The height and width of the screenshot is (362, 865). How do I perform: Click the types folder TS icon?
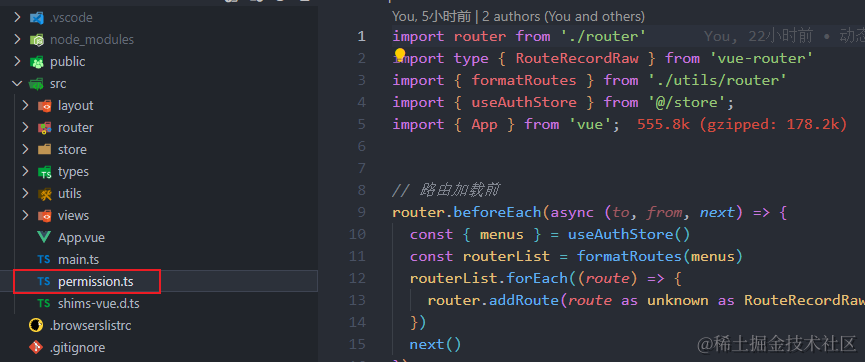(x=45, y=172)
